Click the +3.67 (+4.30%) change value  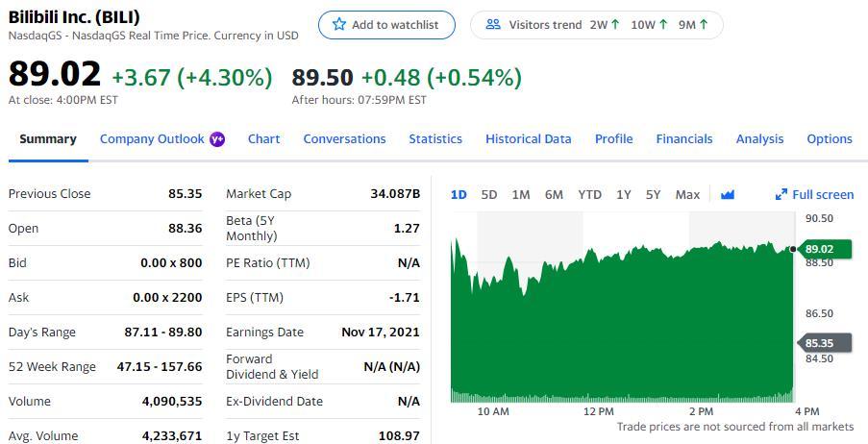click(192, 78)
